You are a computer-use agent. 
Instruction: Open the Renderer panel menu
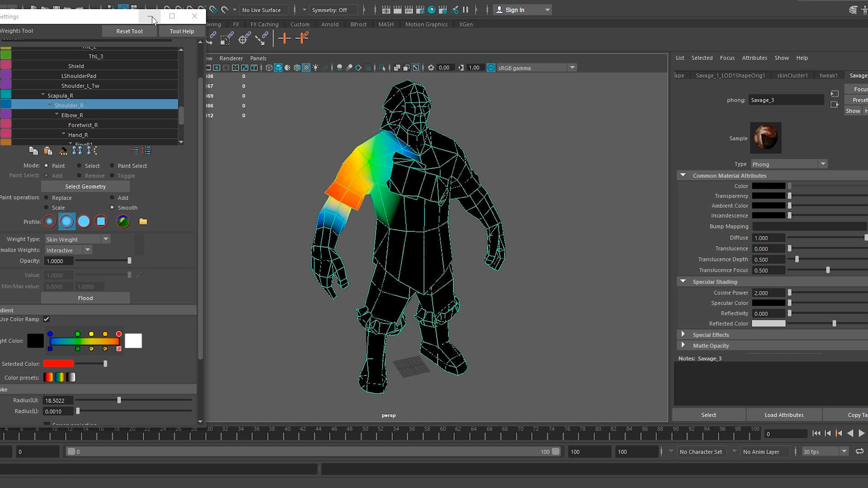(231, 58)
